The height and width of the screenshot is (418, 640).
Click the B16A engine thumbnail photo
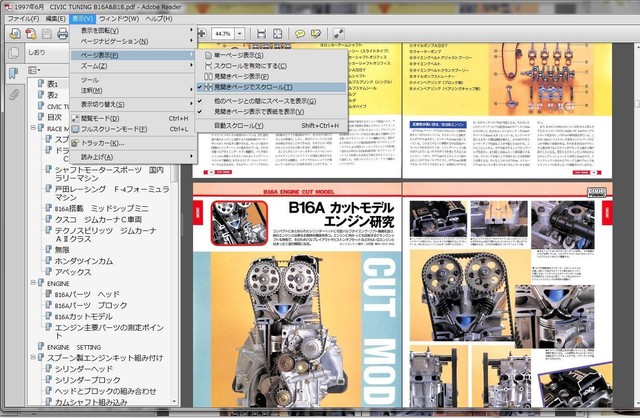click(239, 222)
